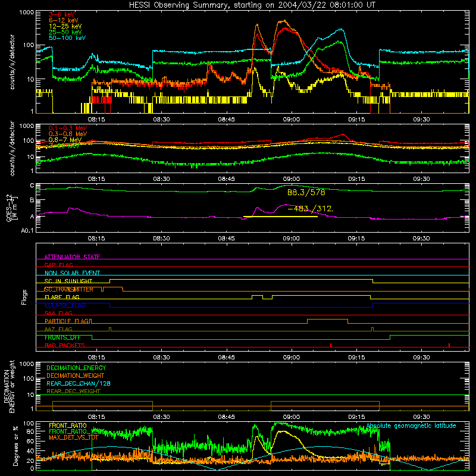This screenshot has width=476, height=476.
Task: Select the '6-12 keV' legend entry
Action: (64, 20)
